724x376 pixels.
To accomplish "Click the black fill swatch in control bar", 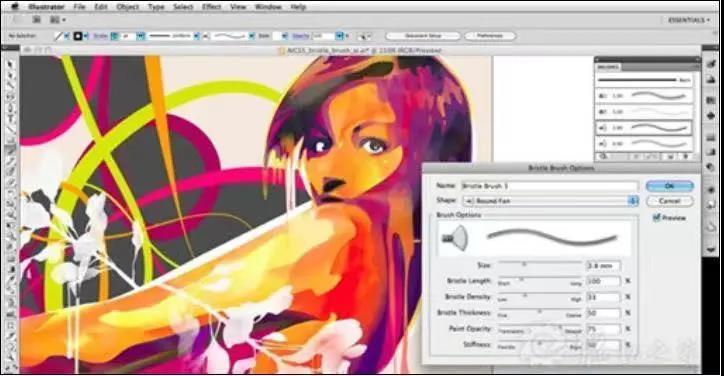I will point(78,36).
